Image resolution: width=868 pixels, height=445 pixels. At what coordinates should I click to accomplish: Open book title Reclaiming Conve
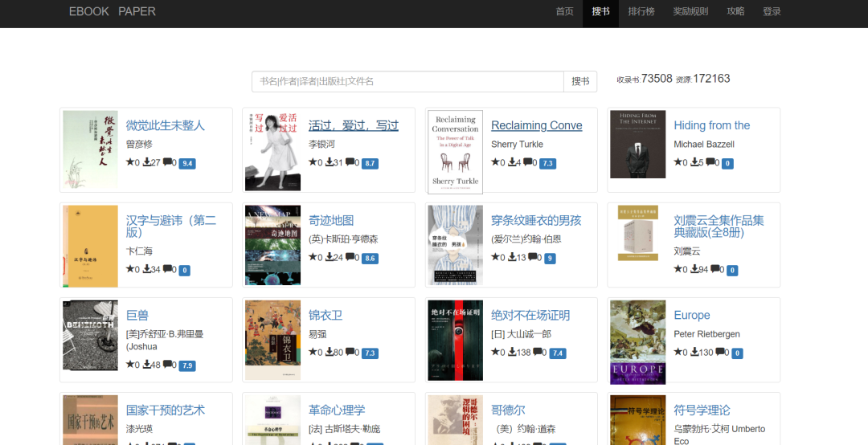536,125
